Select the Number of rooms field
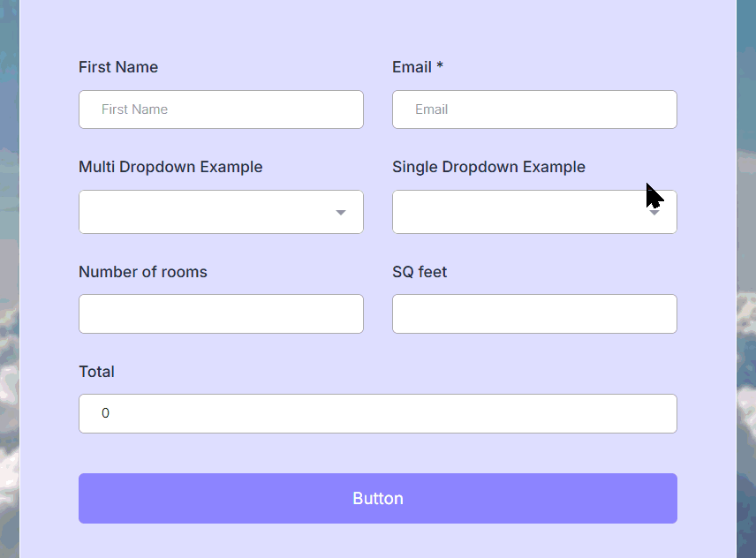The width and height of the screenshot is (756, 558). (x=221, y=314)
